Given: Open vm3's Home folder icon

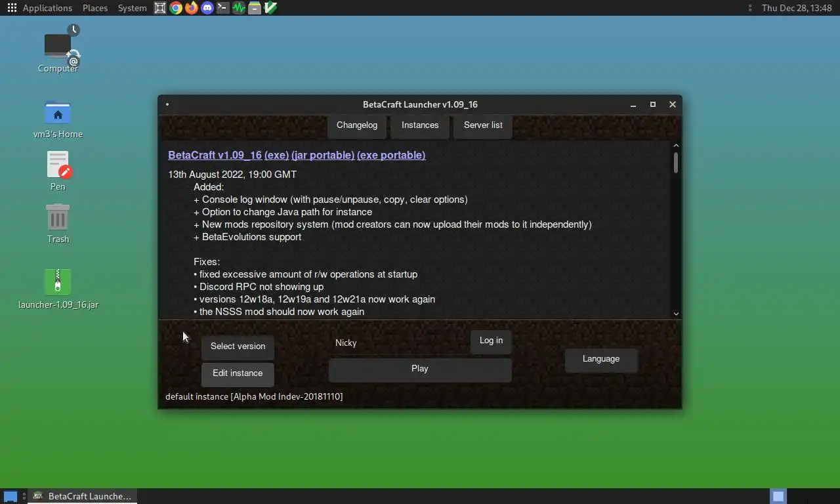Looking at the screenshot, I should point(58,119).
